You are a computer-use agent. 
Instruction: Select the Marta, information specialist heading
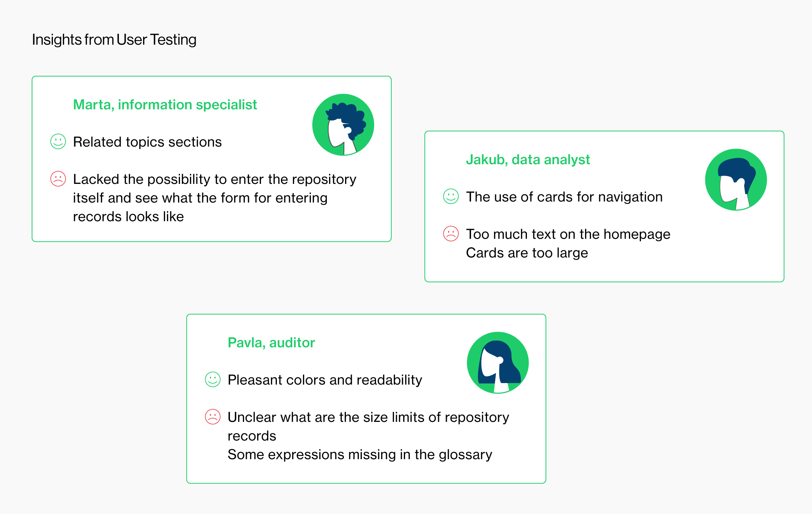pyautogui.click(x=165, y=105)
